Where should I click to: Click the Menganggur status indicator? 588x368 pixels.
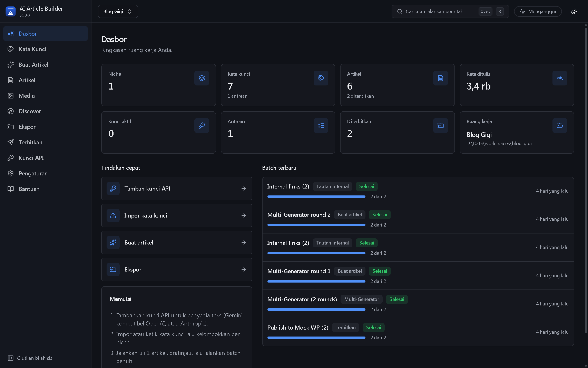click(x=538, y=11)
